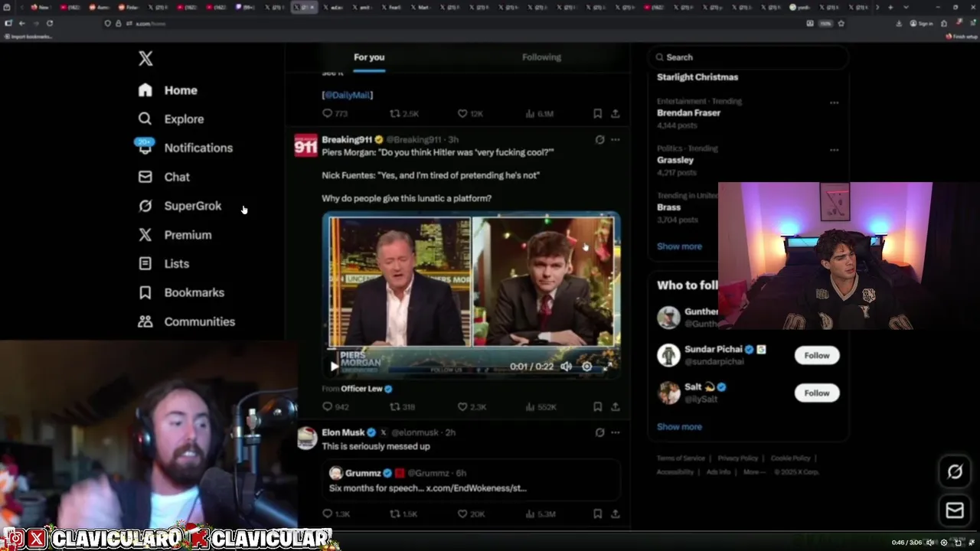The width and height of the screenshot is (980, 551).
Task: Open Bookmarks in sidebar
Action: [x=181, y=292]
